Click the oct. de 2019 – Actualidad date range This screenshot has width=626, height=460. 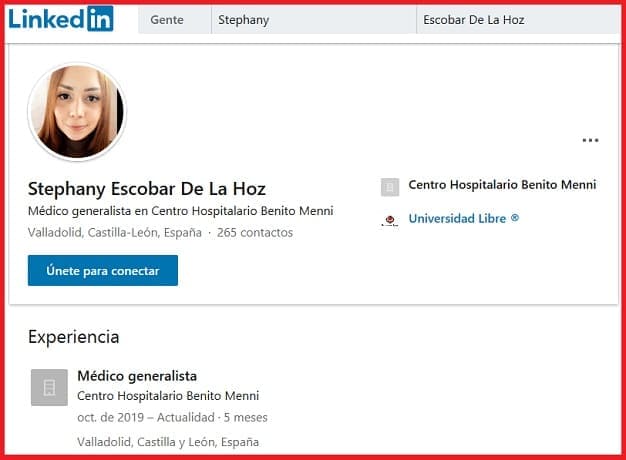(x=146, y=417)
